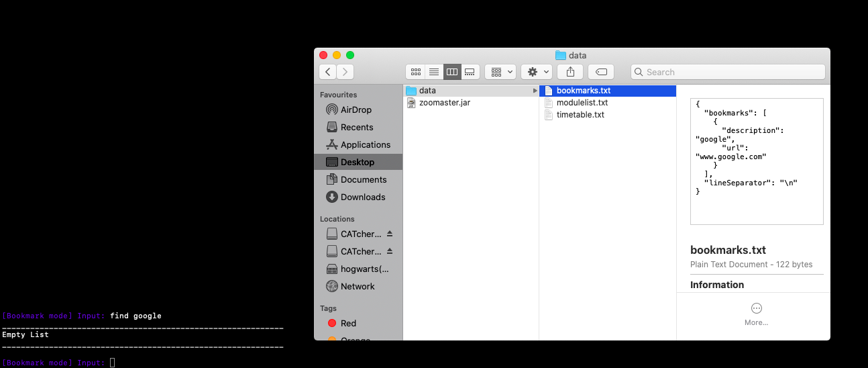Select zoomaster.jar file
Screen dimensions: 868x368
coord(471,103)
